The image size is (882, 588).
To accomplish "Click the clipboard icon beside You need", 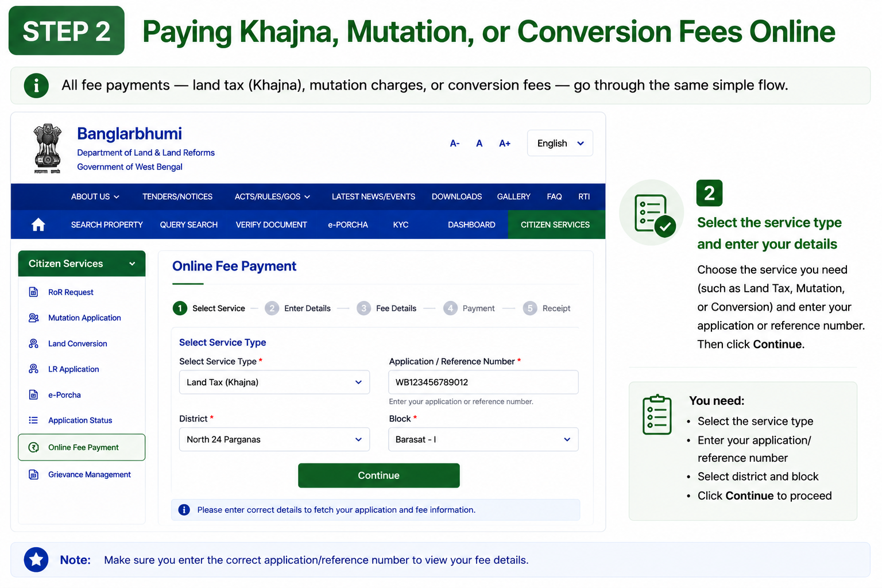I will tap(657, 415).
